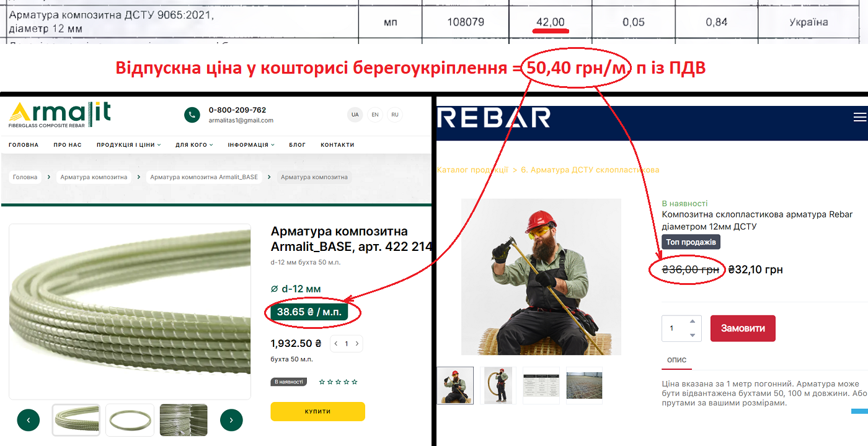Go to previous image with left arrow

tap(29, 420)
